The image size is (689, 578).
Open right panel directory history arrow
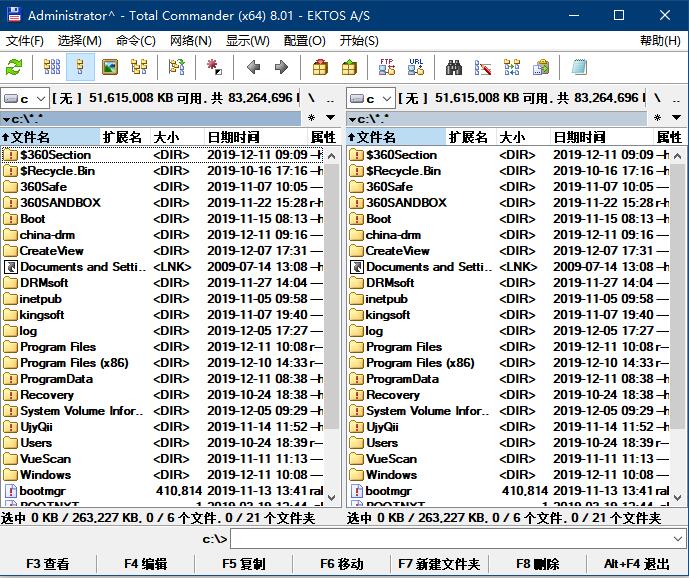click(676, 118)
